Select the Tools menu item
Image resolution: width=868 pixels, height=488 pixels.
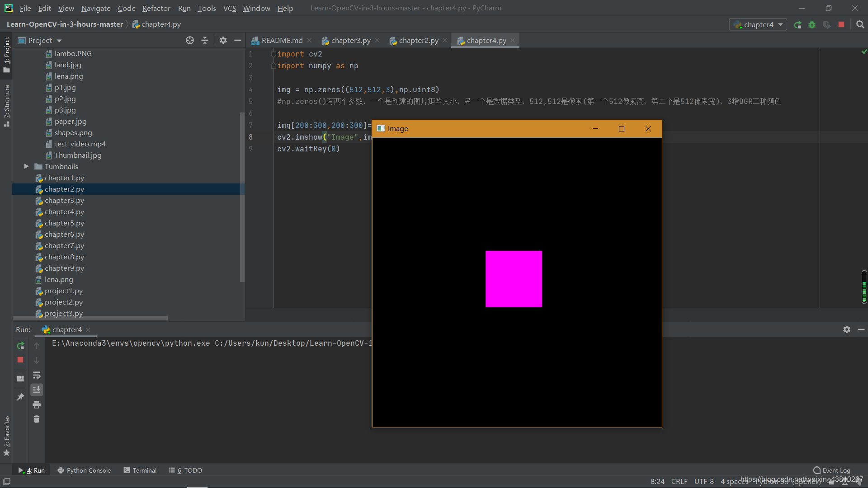pos(206,8)
